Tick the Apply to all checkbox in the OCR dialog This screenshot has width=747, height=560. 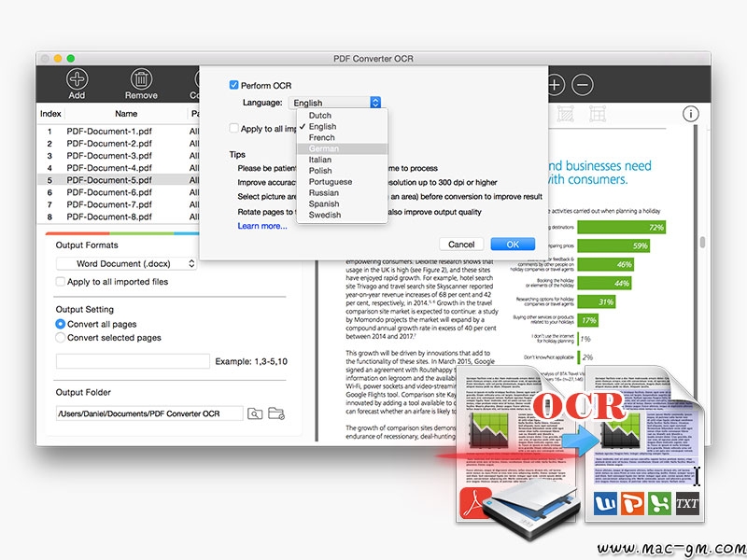[x=234, y=128]
